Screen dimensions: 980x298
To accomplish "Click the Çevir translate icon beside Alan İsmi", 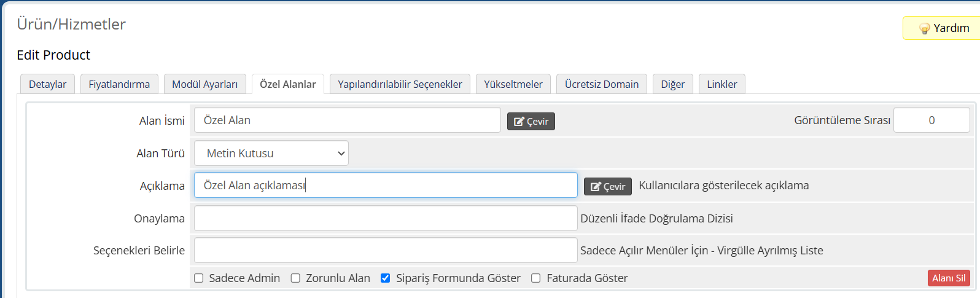I will point(519,122).
